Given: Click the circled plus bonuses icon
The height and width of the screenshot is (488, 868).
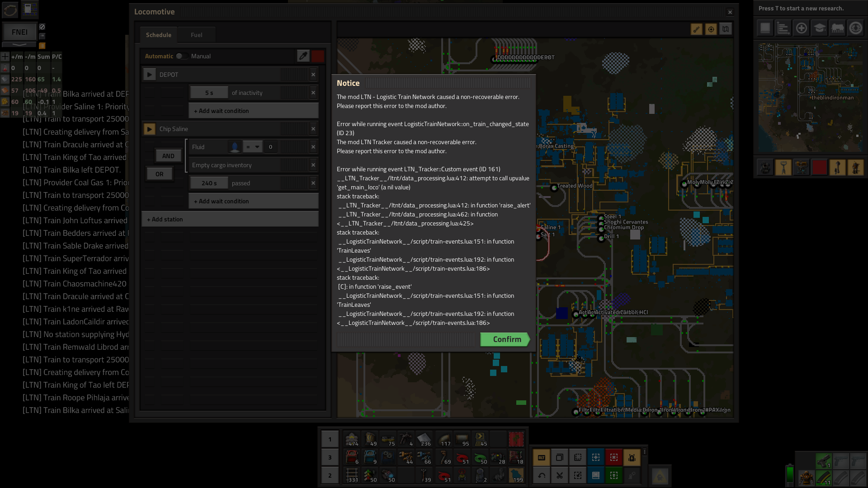Looking at the screenshot, I should click(801, 28).
